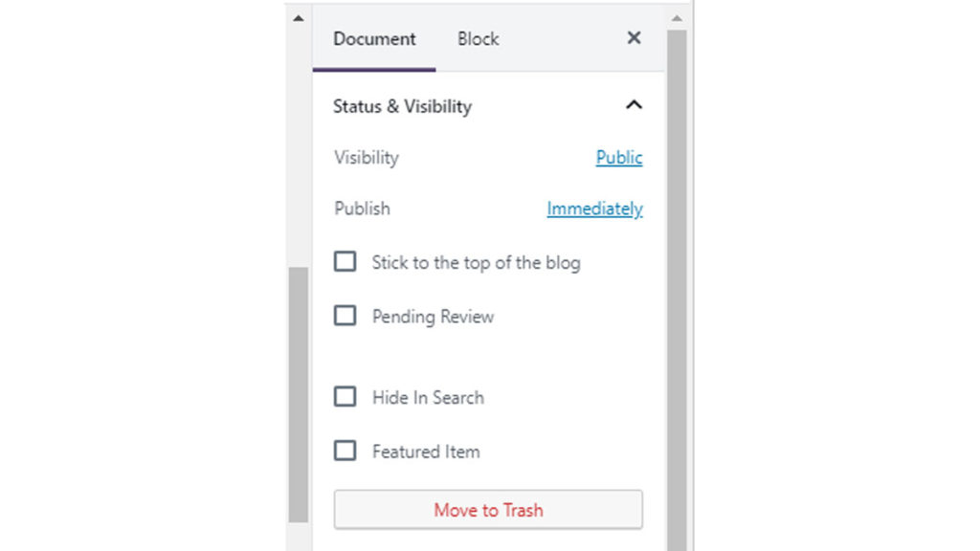Viewport: 980px width, 551px height.
Task: Click the right sidebar scrollbar thumb
Action: point(677,287)
